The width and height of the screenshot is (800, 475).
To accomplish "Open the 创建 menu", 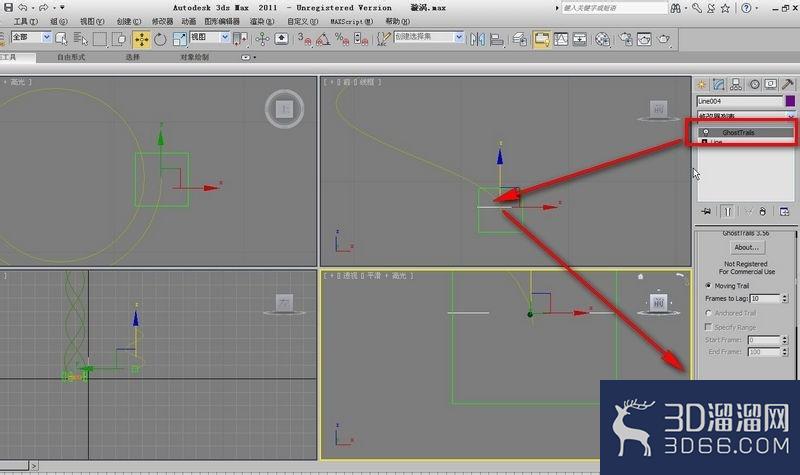I will (129, 21).
